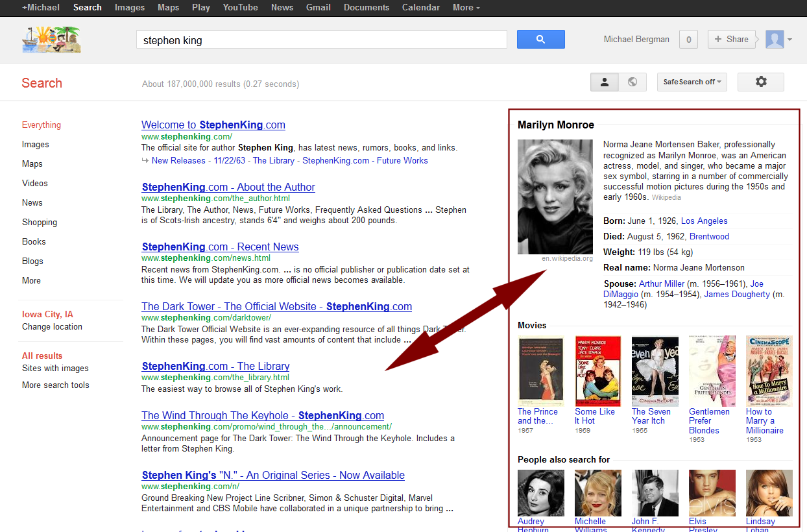Filter results by News in sidebar
807x532 pixels.
pos(32,202)
